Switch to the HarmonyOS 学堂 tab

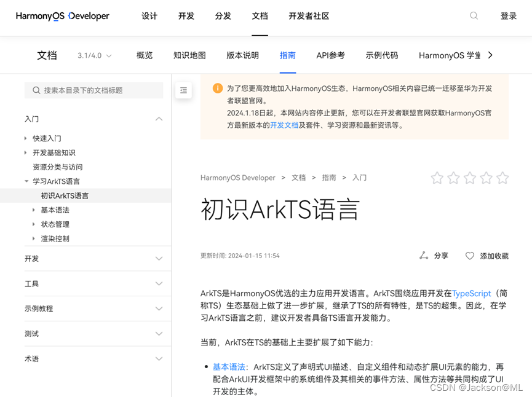pyautogui.click(x=450, y=55)
